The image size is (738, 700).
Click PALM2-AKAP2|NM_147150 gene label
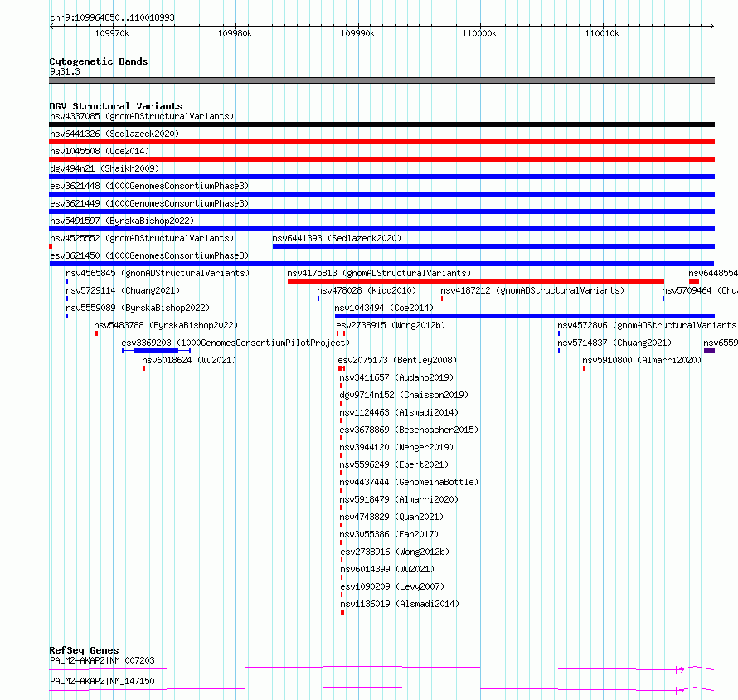click(102, 681)
